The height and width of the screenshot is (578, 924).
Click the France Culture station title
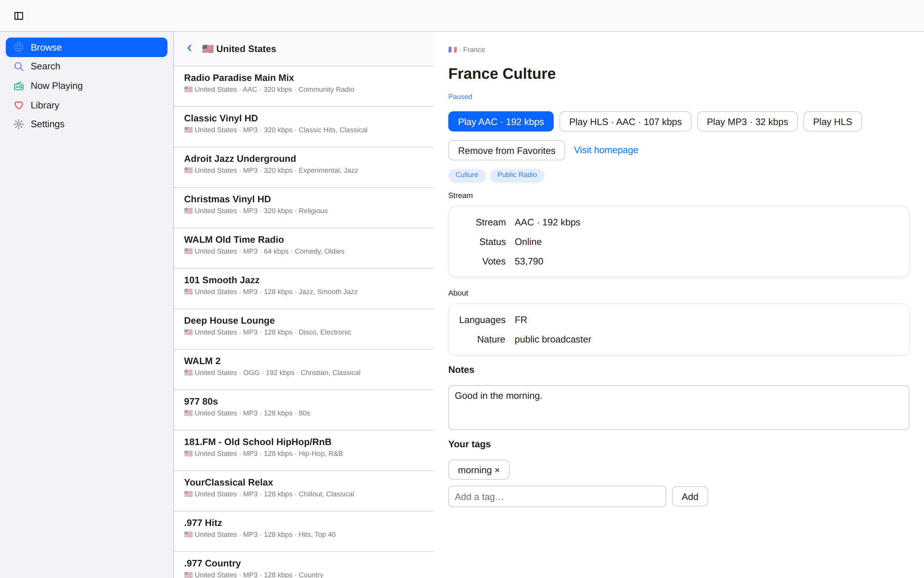point(502,74)
